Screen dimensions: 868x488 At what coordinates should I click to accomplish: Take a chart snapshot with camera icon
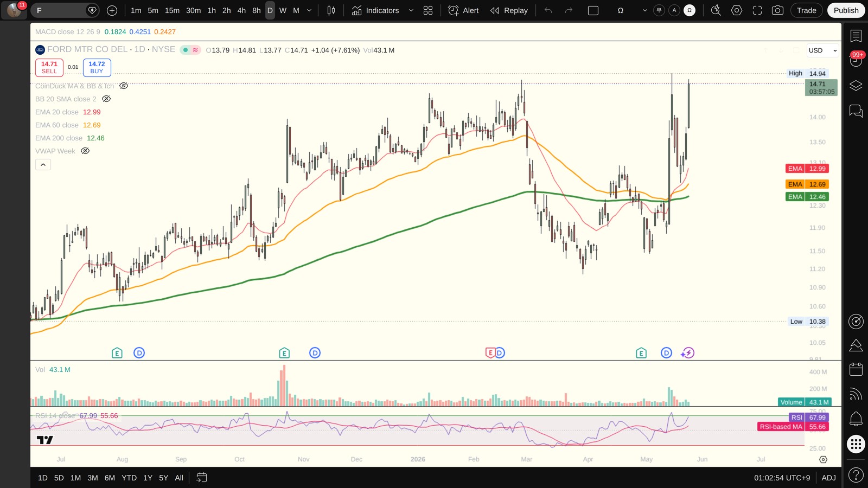click(x=777, y=10)
